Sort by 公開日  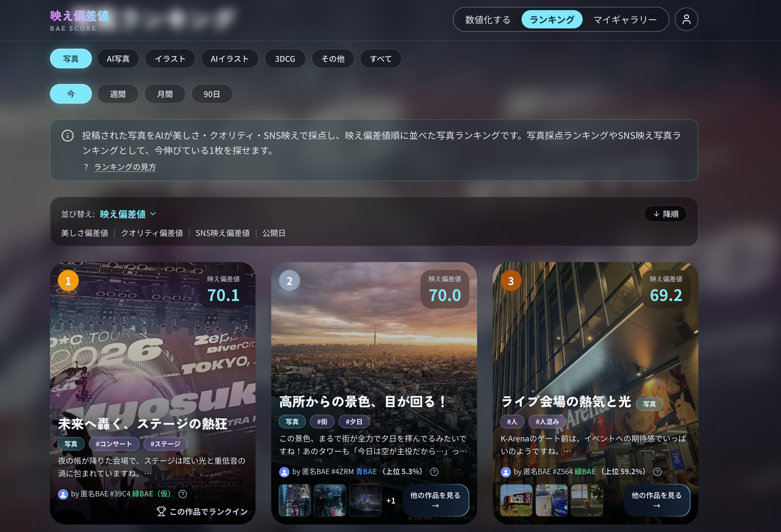274,233
